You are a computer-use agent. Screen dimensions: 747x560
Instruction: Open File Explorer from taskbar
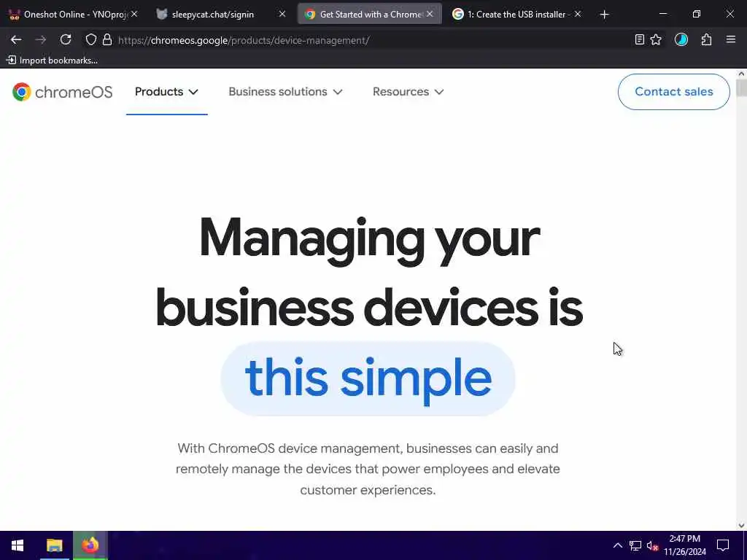[54, 545]
